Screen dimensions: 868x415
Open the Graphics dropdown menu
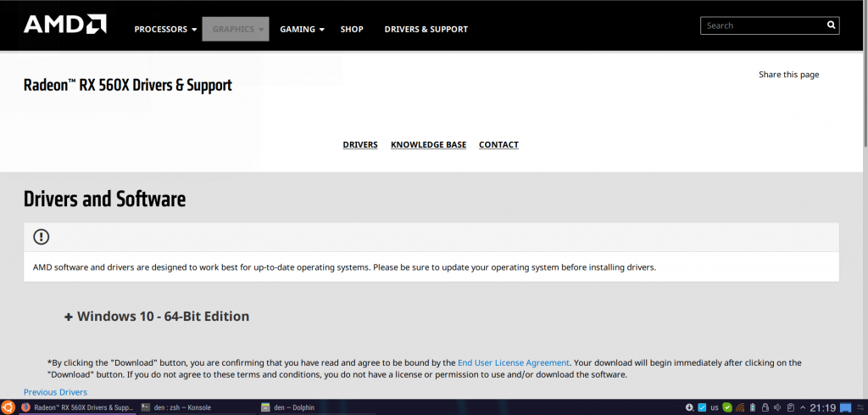coord(236,29)
